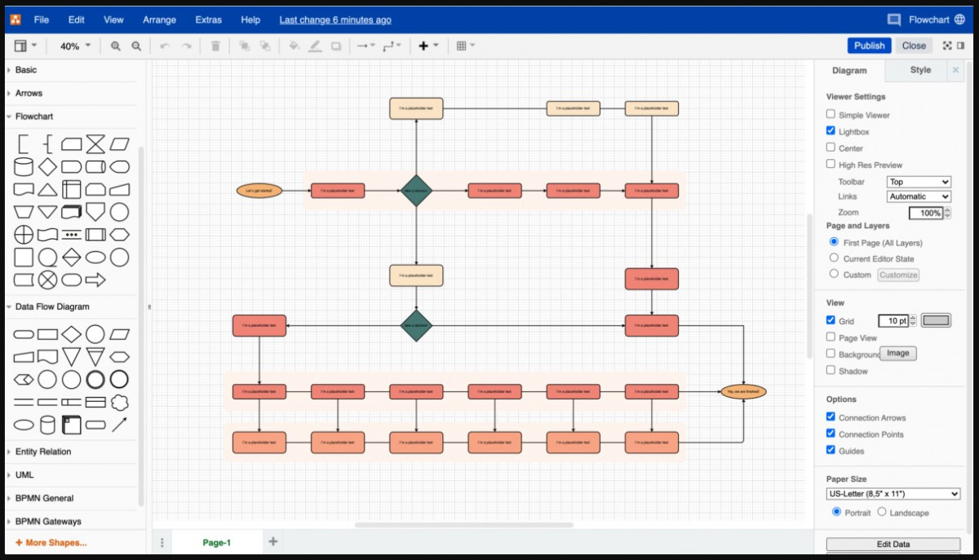Click the orange draw.io logo
Screen dimensions: 979x560
pyautogui.click(x=15, y=20)
